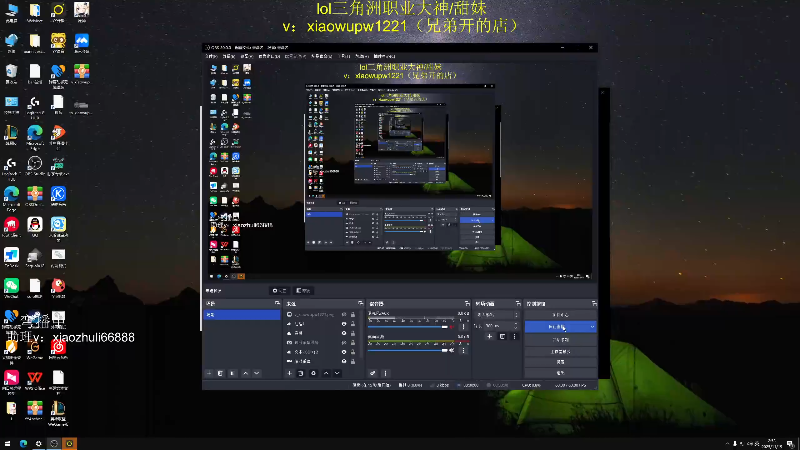The image size is (800, 450).
Task: Mute the second mixer channel speaker icon
Action: (452, 351)
